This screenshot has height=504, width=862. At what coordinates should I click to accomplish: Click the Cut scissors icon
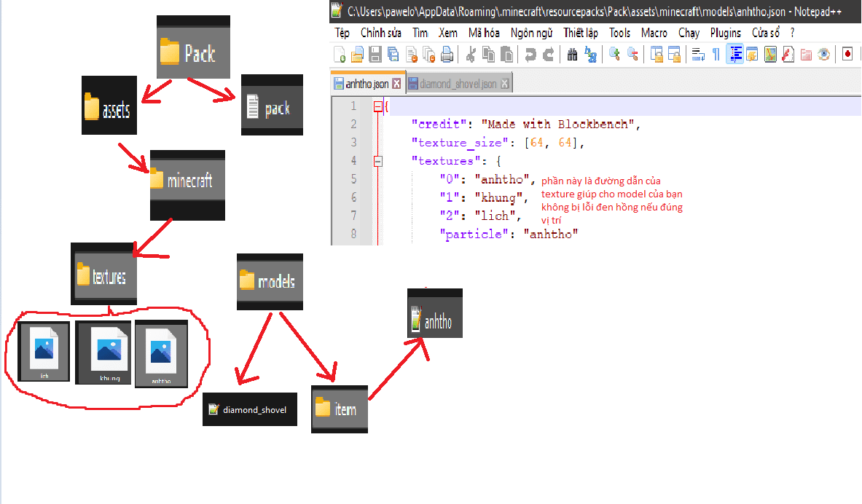[x=471, y=55]
